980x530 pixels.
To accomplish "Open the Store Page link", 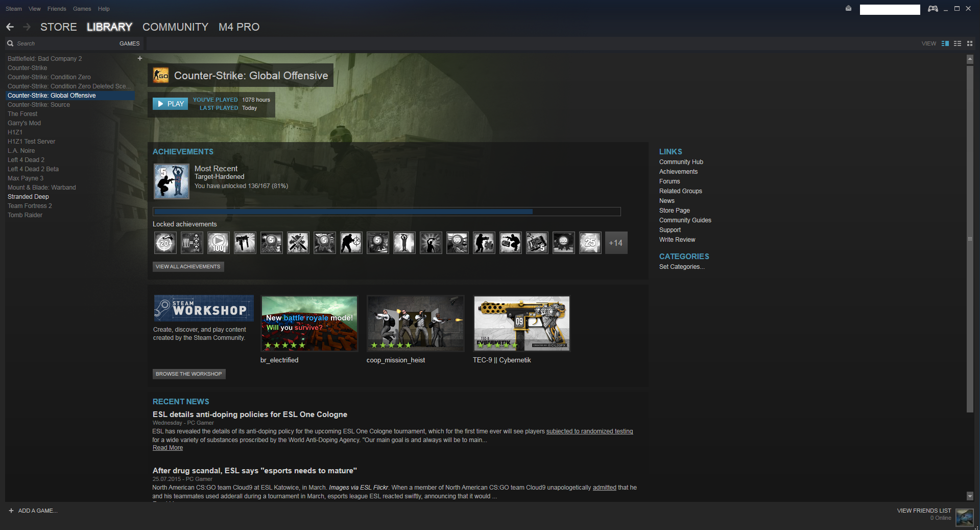I will [x=675, y=211].
